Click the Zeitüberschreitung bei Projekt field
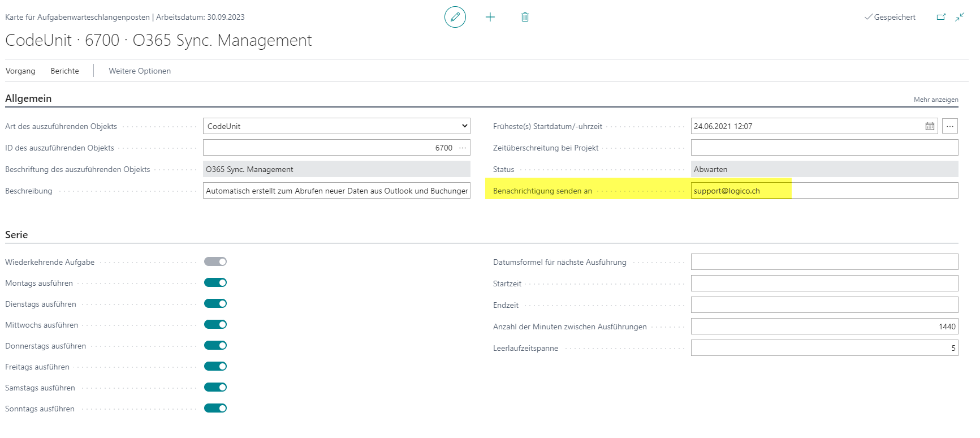The image size is (980, 438). point(824,148)
